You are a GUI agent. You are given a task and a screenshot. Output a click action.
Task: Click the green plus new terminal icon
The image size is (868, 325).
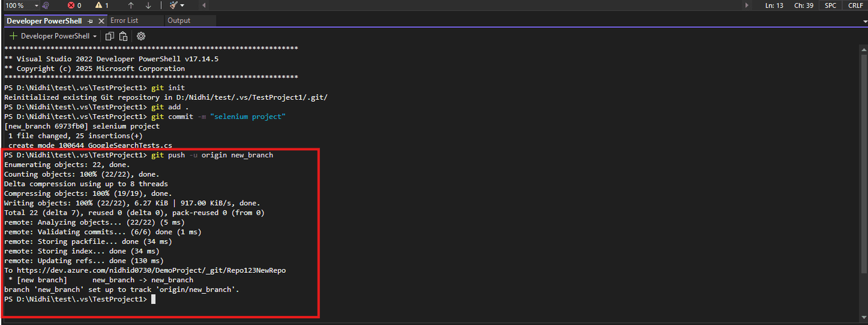pyautogui.click(x=13, y=36)
